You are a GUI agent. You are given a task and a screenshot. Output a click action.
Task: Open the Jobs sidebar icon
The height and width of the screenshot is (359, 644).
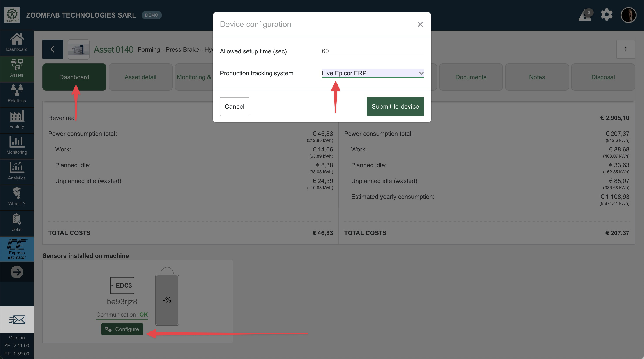tap(17, 223)
